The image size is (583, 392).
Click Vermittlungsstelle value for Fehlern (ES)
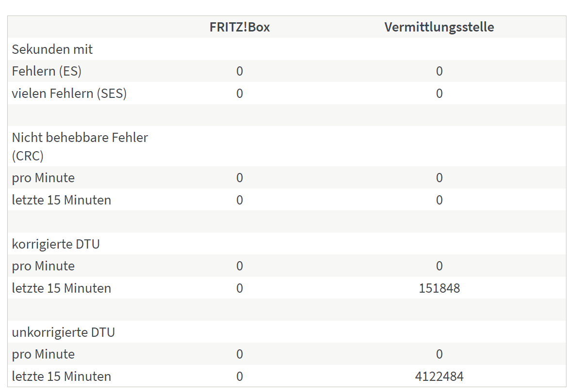pyautogui.click(x=439, y=72)
